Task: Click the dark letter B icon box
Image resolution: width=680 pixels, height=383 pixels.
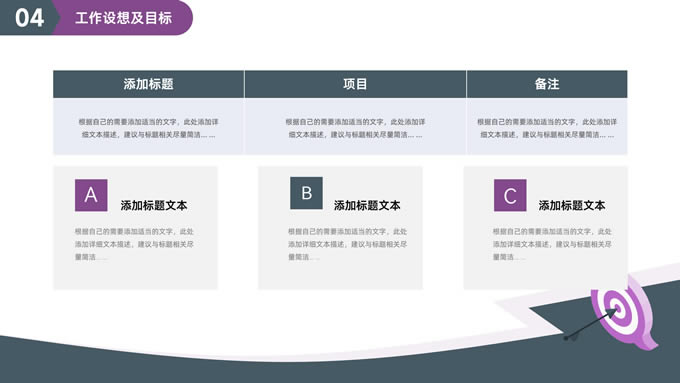Action: pos(306,193)
